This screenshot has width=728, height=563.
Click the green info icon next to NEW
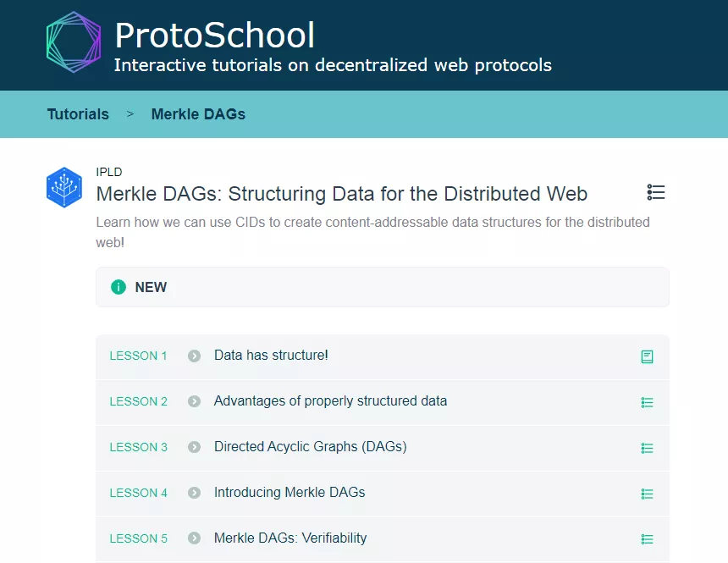119,287
